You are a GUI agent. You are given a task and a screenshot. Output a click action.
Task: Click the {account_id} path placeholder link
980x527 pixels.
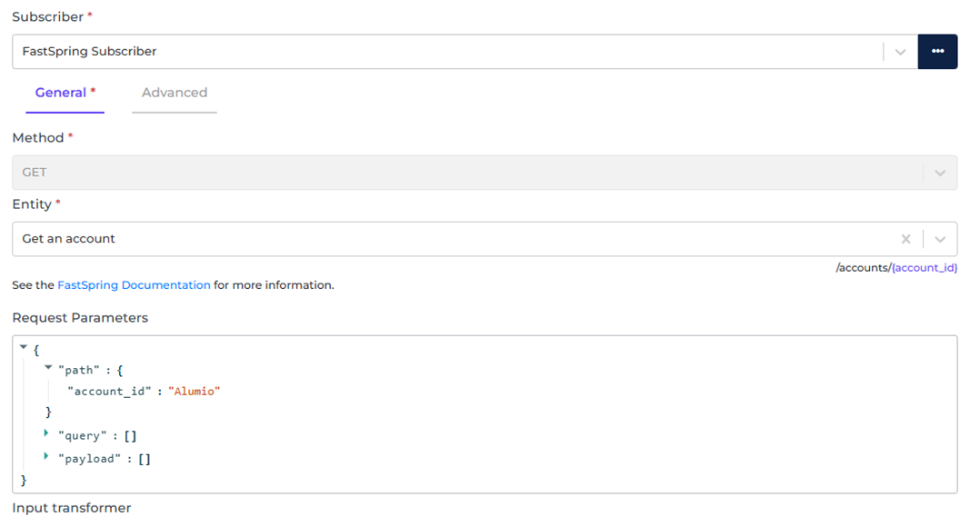pos(924,268)
